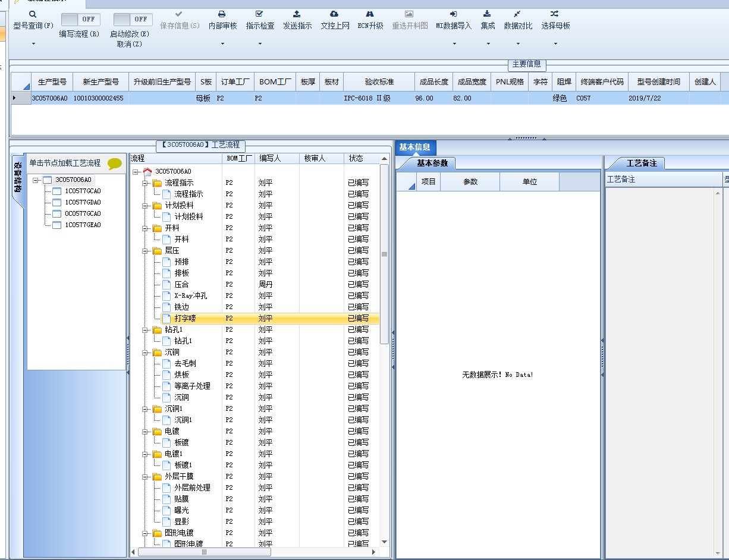
Task: Collapse the 沉铜 tree node
Action: click(x=145, y=353)
